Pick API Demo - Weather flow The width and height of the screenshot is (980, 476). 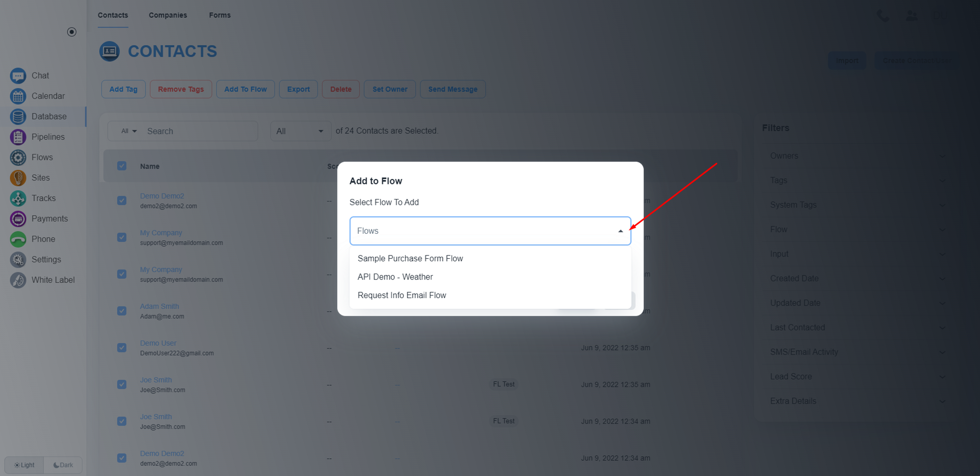click(395, 277)
